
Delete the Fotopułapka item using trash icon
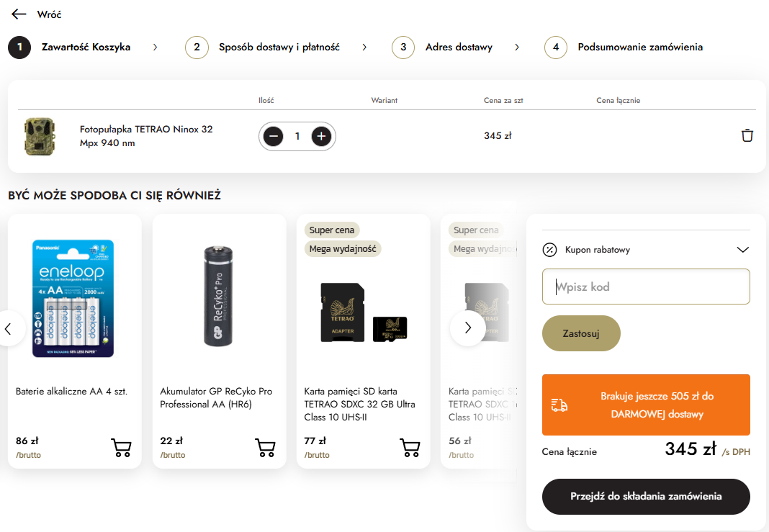tap(747, 135)
